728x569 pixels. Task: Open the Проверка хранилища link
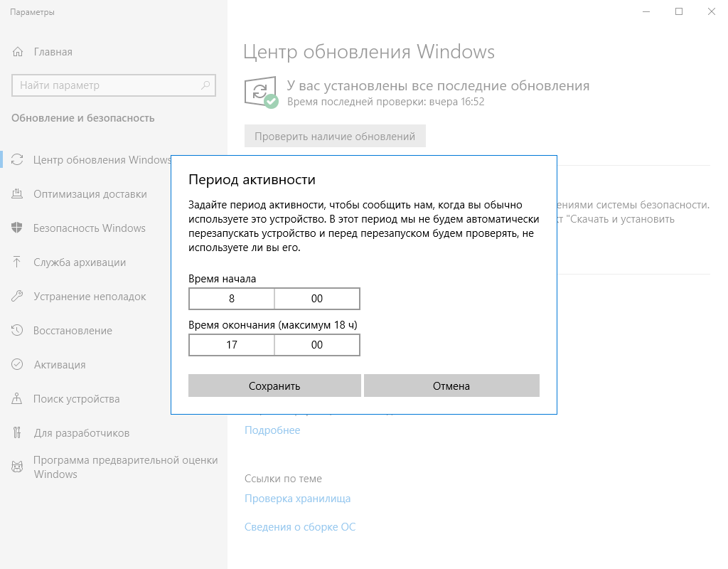(297, 499)
